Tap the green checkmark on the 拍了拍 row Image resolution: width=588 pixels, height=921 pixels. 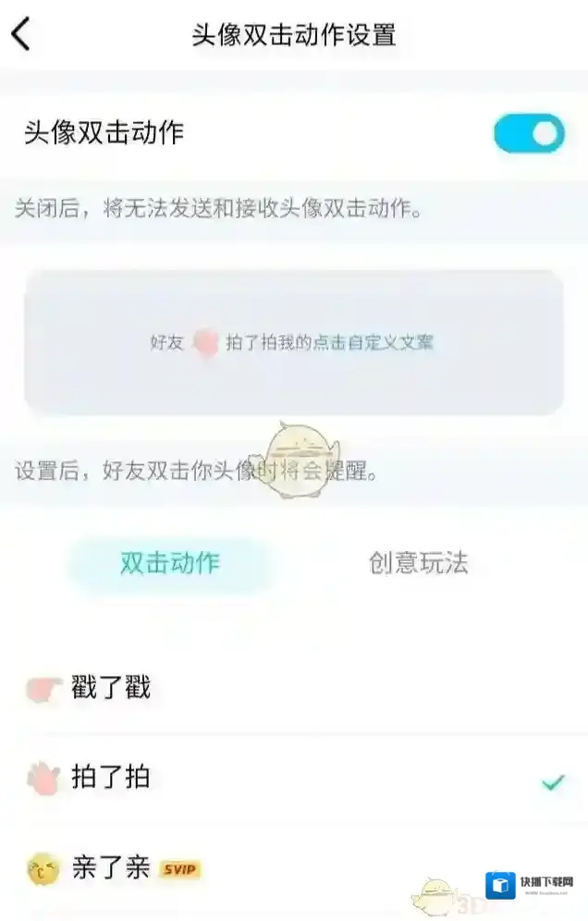553,781
